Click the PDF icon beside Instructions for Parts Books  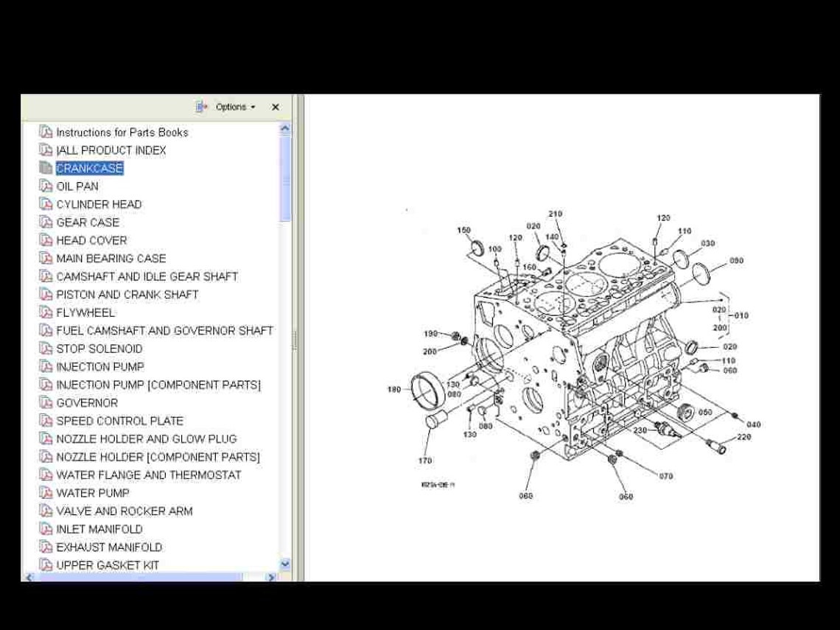coord(46,132)
